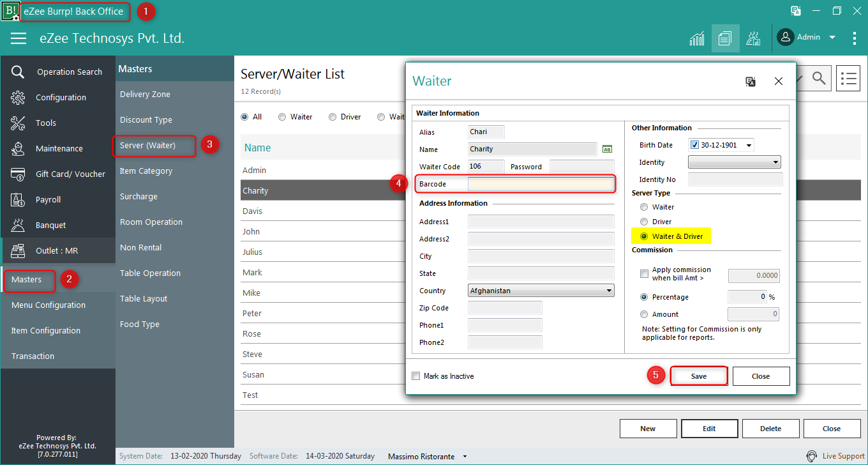The height and width of the screenshot is (465, 868).
Task: Open the vertical three-dot options menu
Action: (x=855, y=38)
